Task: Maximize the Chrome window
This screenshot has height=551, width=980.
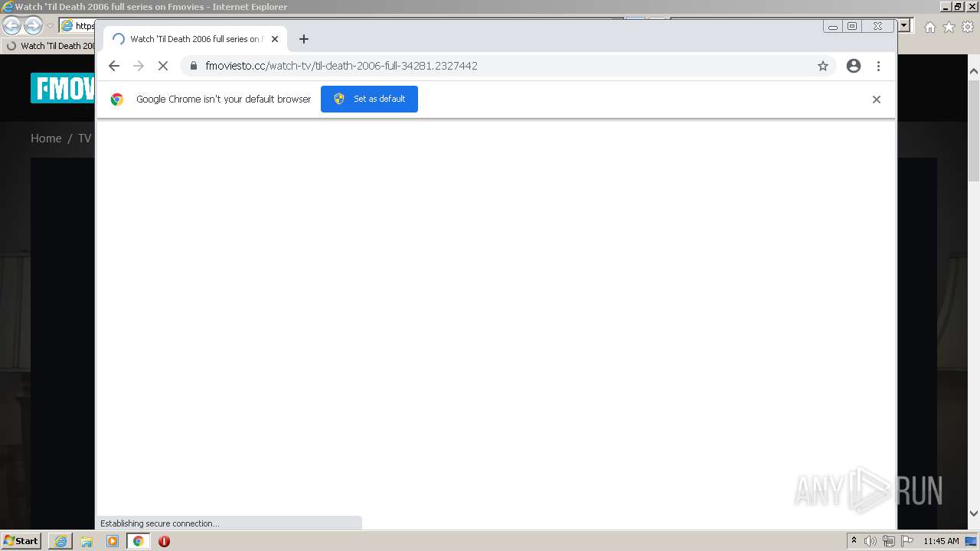Action: click(852, 26)
